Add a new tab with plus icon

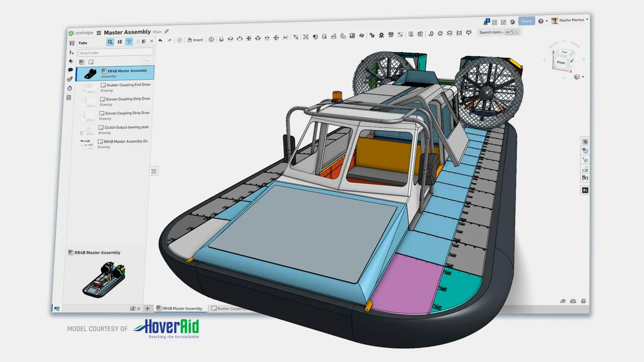[147, 308]
